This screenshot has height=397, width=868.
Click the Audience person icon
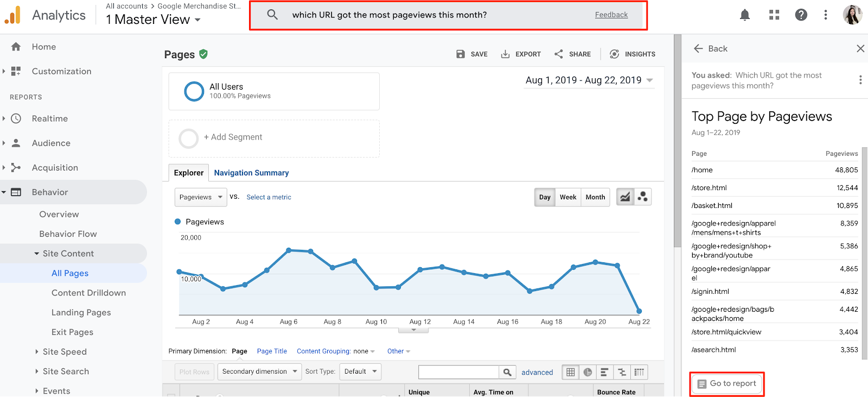pyautogui.click(x=16, y=143)
